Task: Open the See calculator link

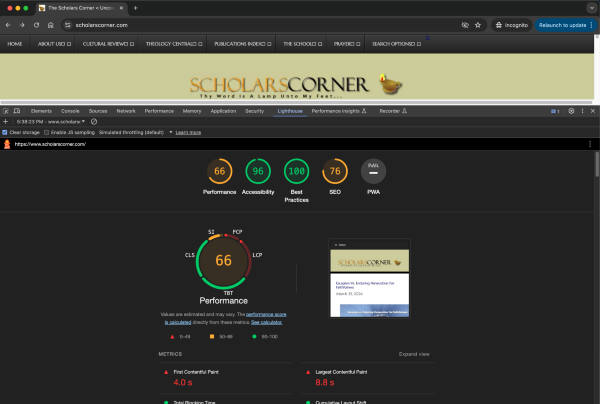Action: 266,323
